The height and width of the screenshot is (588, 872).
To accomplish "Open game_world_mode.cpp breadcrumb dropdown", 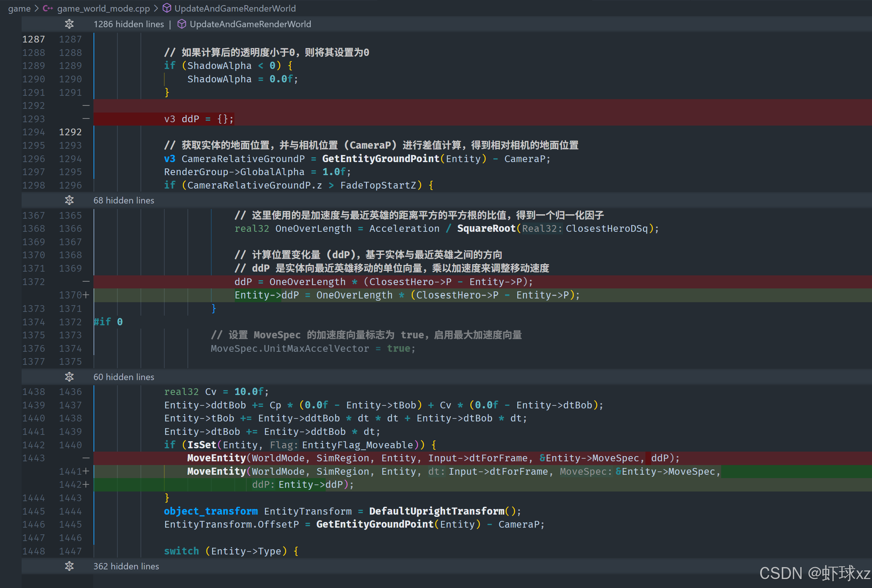I will pyautogui.click(x=103, y=8).
